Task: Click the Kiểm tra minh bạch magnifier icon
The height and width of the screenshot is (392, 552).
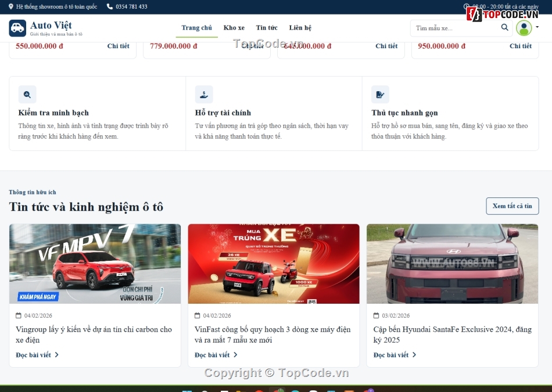Action: 27,94
